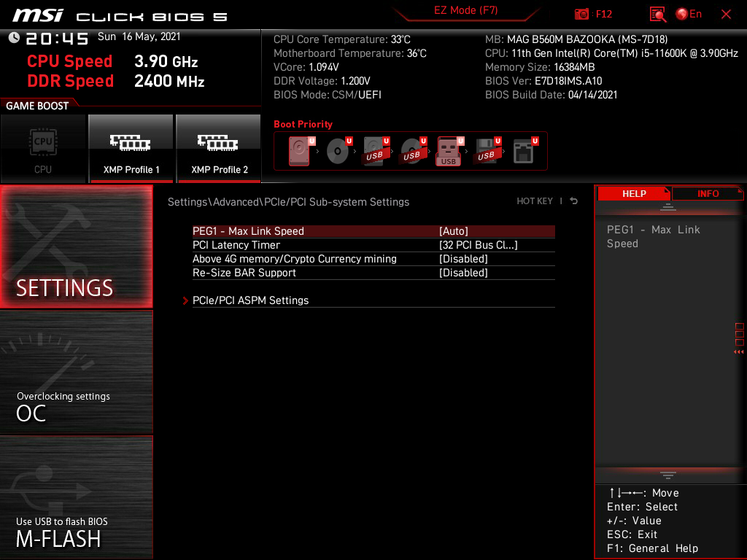Screen dimensions: 747x560
Task: Click the right-edge panel collapse arrows
Action: point(739,352)
